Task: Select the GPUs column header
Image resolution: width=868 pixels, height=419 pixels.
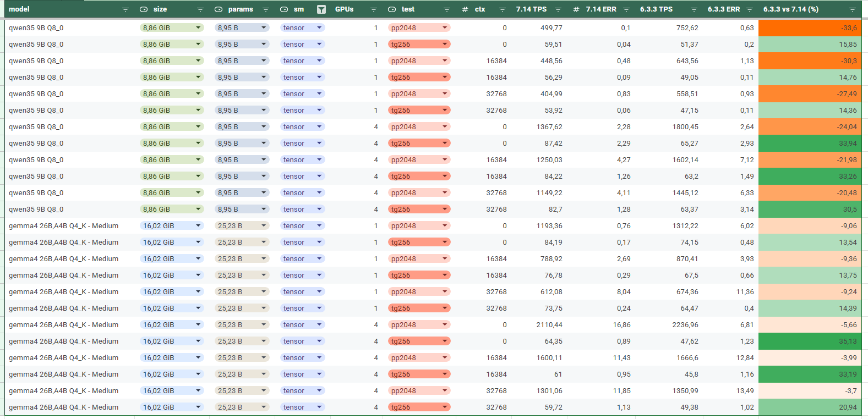Action: click(345, 9)
